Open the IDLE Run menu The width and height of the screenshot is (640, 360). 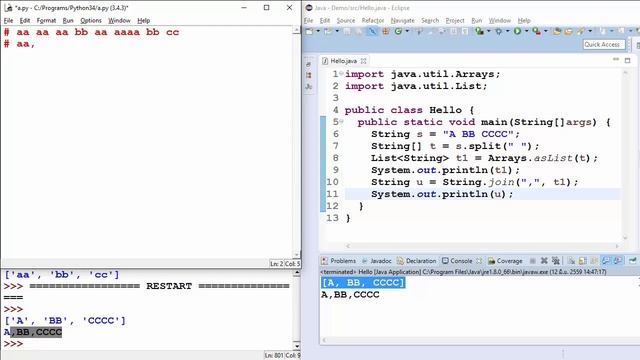[x=68, y=20]
